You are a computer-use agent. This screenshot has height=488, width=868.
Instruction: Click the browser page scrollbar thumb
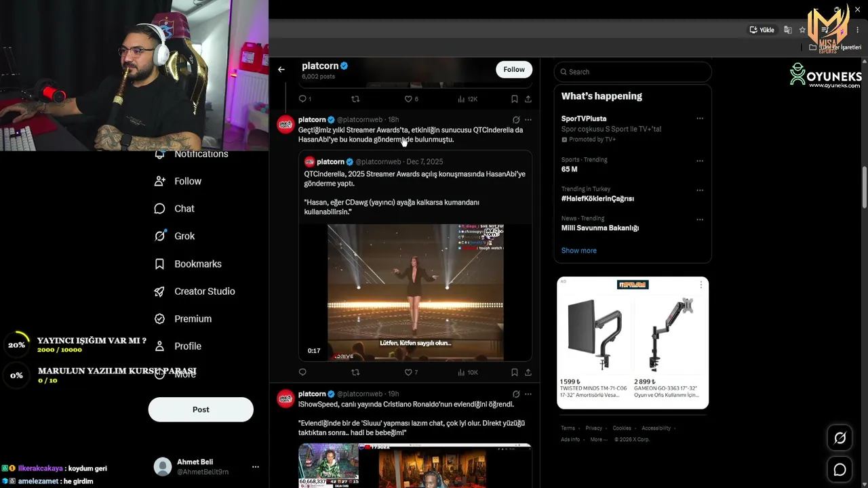[x=864, y=187]
